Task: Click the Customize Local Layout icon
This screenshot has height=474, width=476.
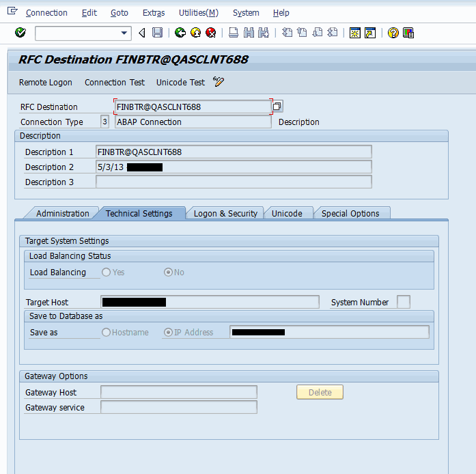Action: point(408,33)
